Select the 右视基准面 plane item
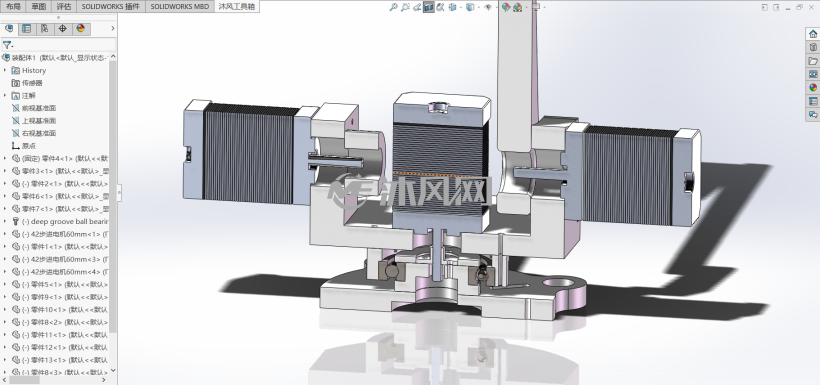Screen dimensions: 820x385 (x=33, y=133)
